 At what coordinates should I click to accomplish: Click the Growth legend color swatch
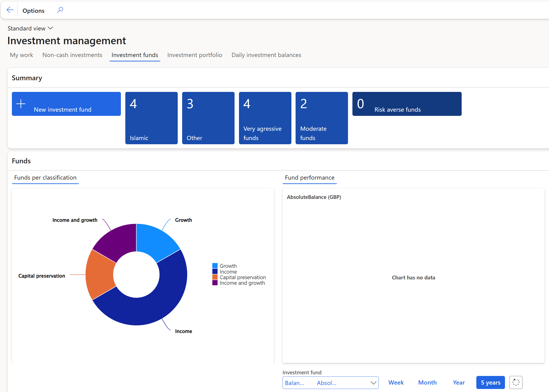click(215, 266)
